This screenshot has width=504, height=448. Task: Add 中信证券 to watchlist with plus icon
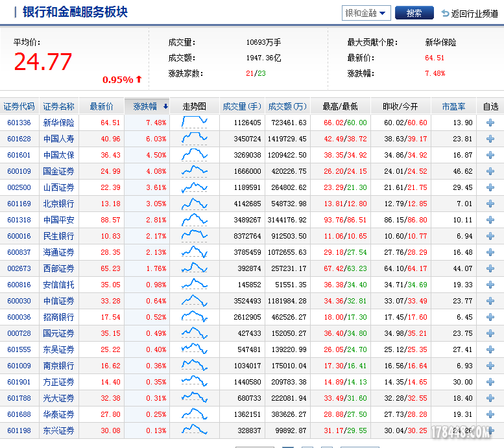[490, 301]
